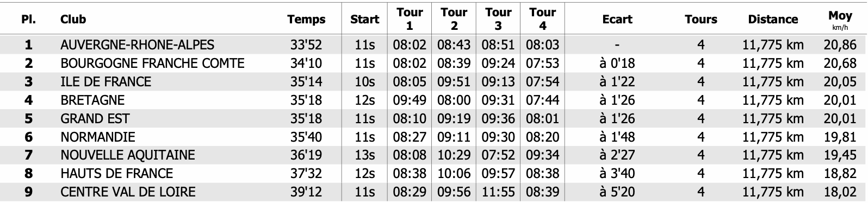
Task: Click the Temps column header
Action: [x=306, y=20]
